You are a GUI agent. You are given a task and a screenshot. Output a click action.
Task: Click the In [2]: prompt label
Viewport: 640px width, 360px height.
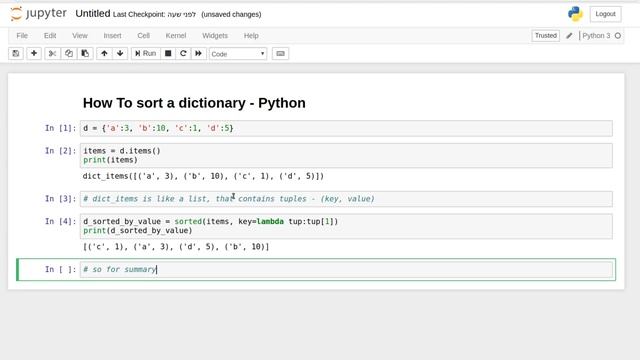60,151
